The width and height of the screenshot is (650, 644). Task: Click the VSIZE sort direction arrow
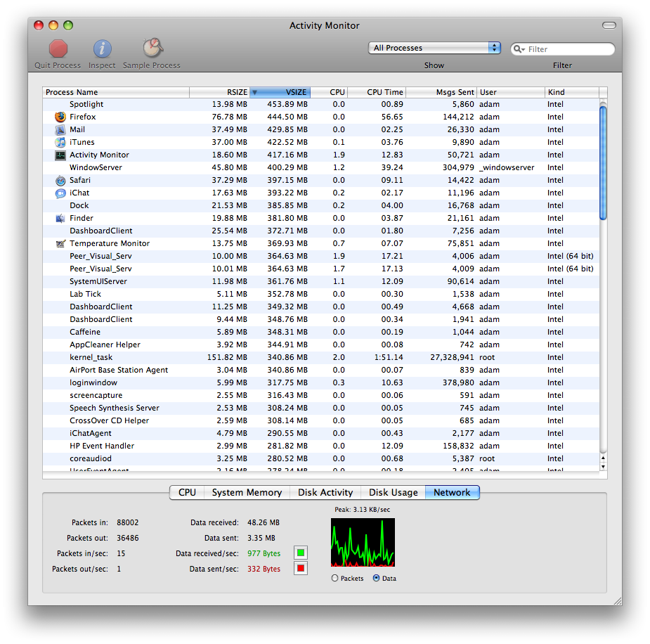click(x=255, y=92)
